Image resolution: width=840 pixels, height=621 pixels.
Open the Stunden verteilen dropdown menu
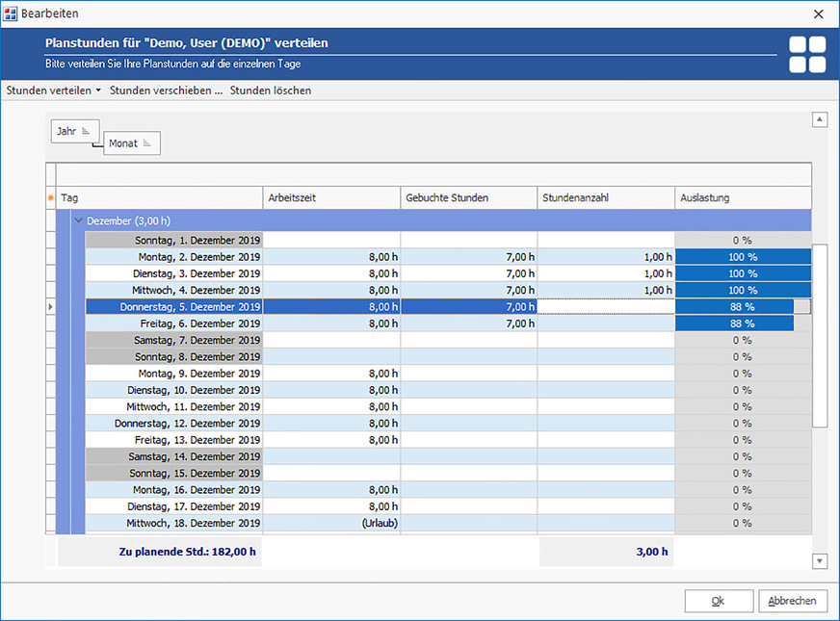(x=54, y=91)
